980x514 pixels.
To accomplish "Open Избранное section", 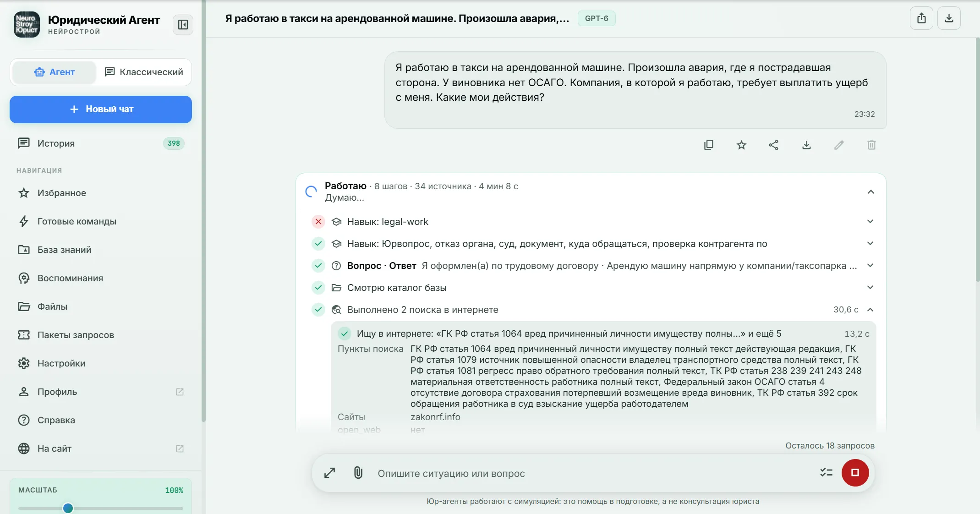I will click(101, 193).
